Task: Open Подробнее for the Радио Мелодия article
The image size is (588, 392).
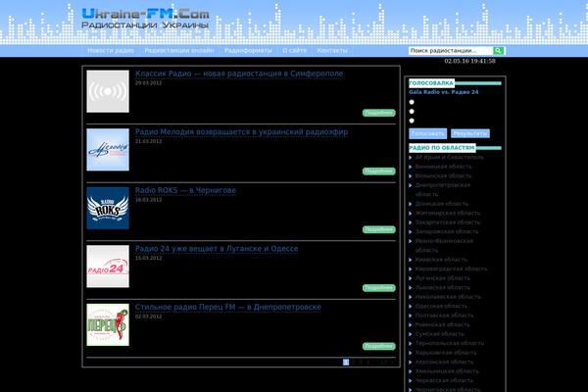Action: click(x=379, y=171)
